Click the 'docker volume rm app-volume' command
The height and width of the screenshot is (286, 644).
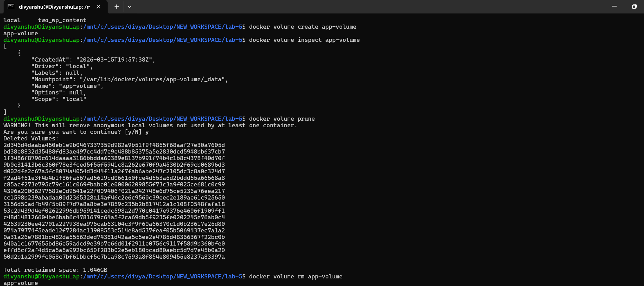296,277
